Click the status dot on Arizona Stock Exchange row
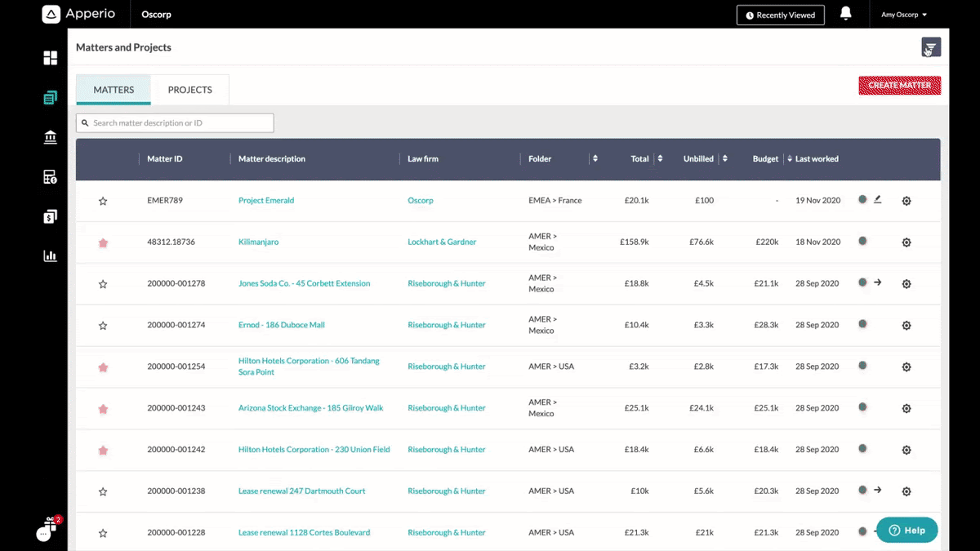Screen dimensions: 980x551 tap(862, 407)
